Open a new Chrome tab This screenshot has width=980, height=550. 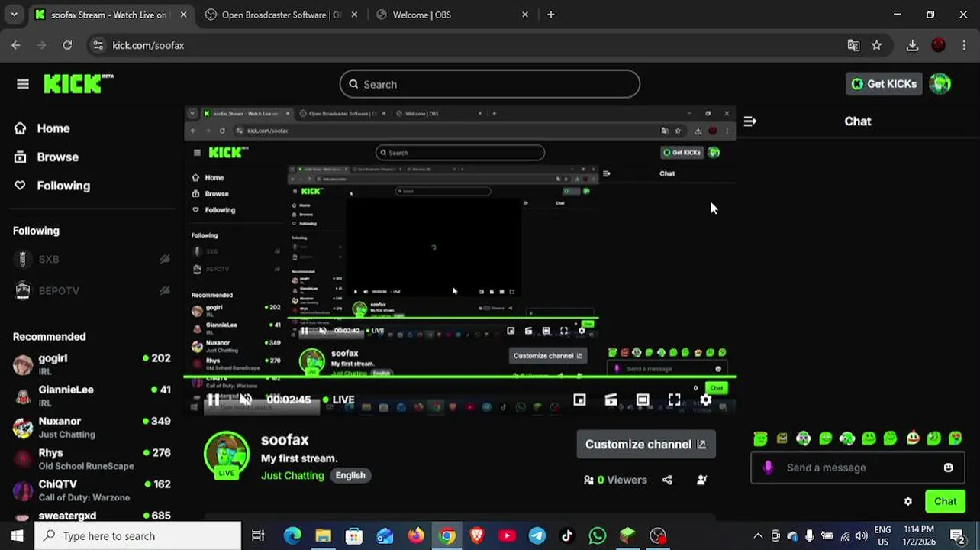point(551,15)
